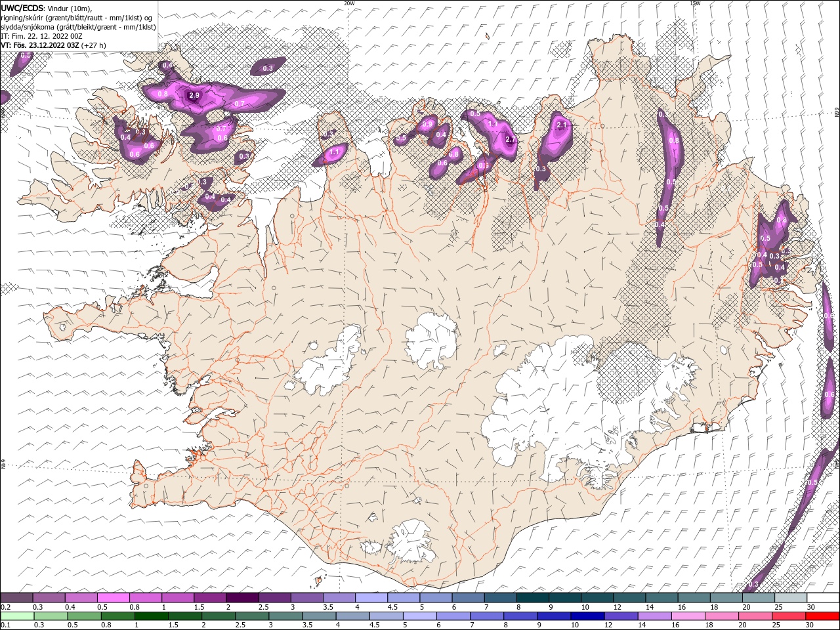Click the 'VT: Fös. 23.12.2022 03Z (+27 h)' line
The width and height of the screenshot is (840, 630).
click(x=54, y=45)
